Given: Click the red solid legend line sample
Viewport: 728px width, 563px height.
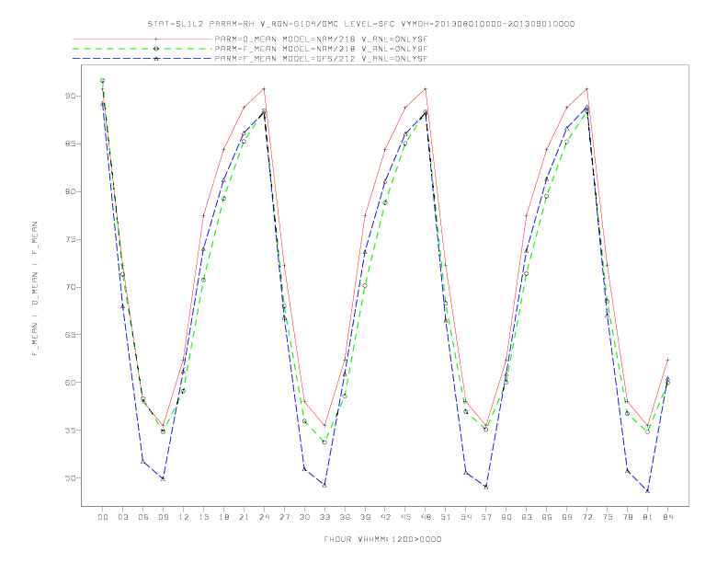Looking at the screenshot, I should point(142,39).
